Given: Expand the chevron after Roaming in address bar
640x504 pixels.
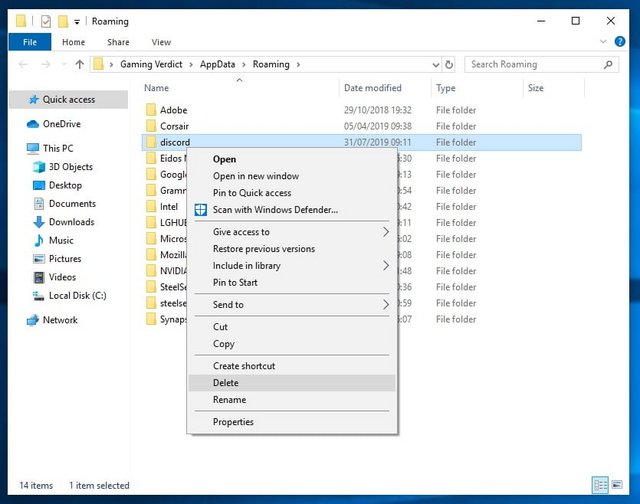Looking at the screenshot, I should pyautogui.click(x=298, y=64).
